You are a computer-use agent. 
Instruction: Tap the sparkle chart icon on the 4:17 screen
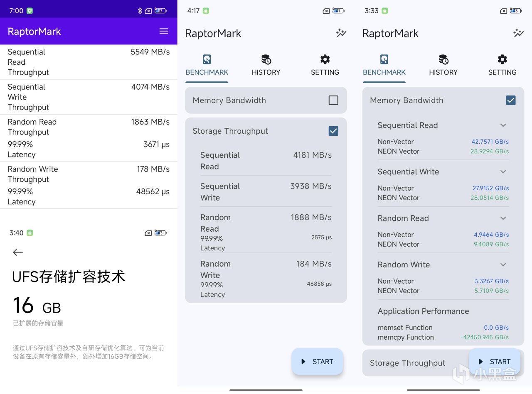[341, 33]
